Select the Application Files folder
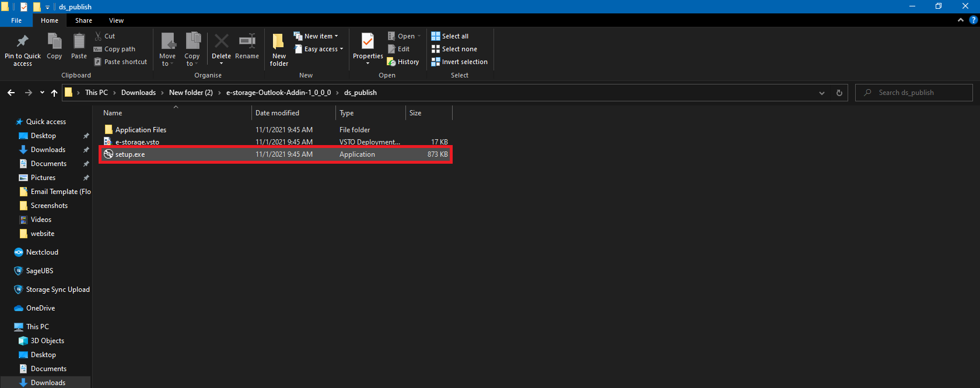Image resolution: width=980 pixels, height=388 pixels. click(141, 130)
